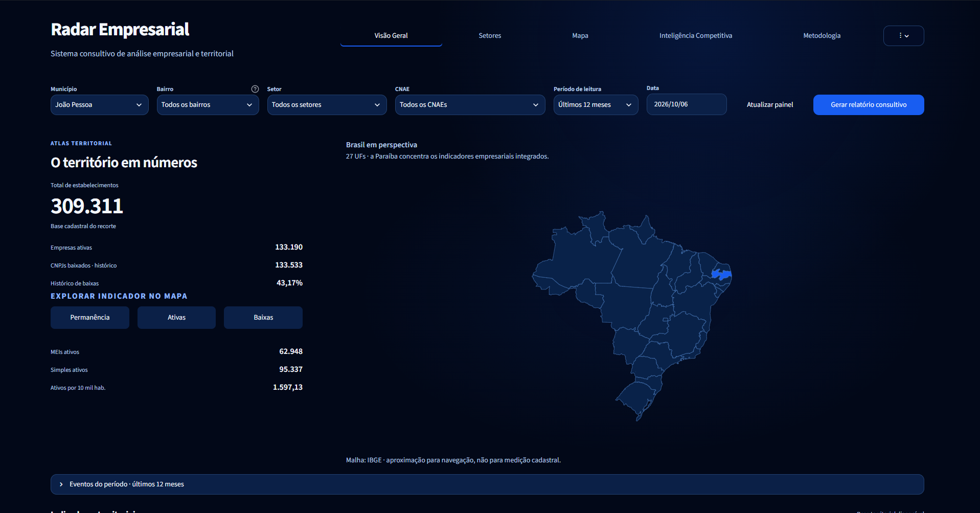This screenshot has height=513, width=980.
Task: Switch to the Setores tab
Action: tap(490, 36)
